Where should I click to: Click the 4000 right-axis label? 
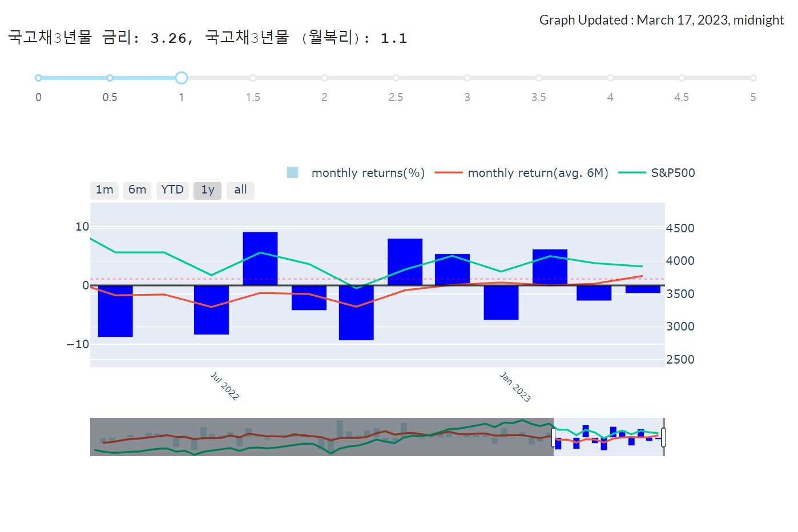[680, 261]
